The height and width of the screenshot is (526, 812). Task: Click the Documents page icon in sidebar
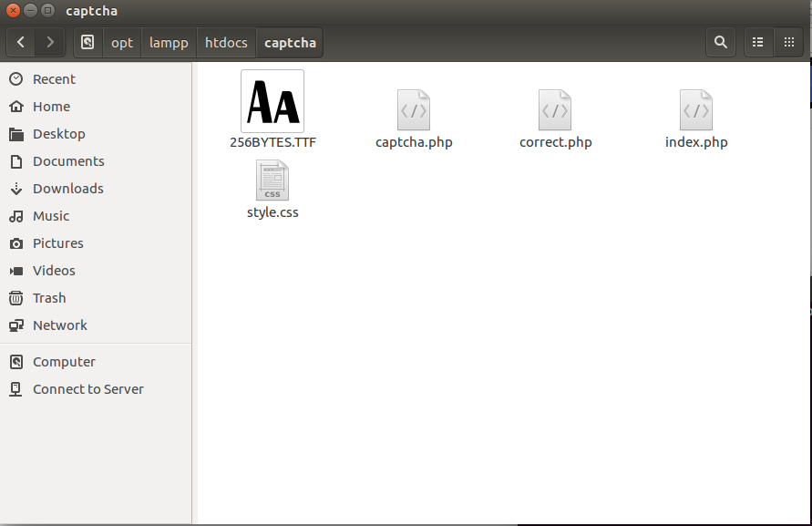pyautogui.click(x=16, y=161)
